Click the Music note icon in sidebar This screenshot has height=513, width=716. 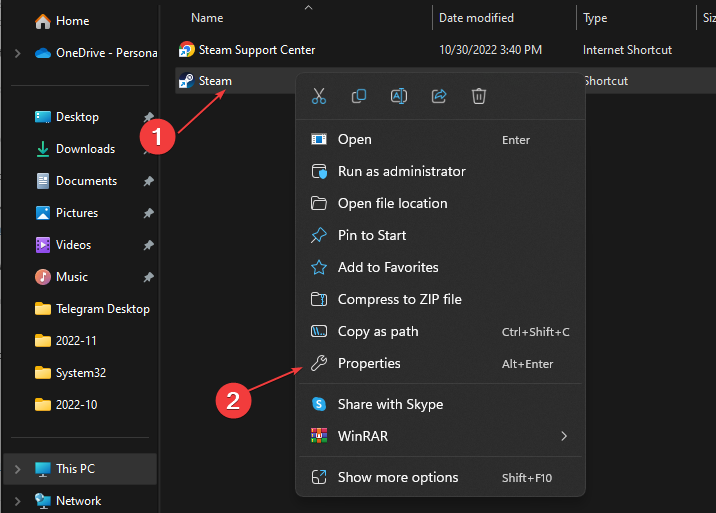pos(43,277)
